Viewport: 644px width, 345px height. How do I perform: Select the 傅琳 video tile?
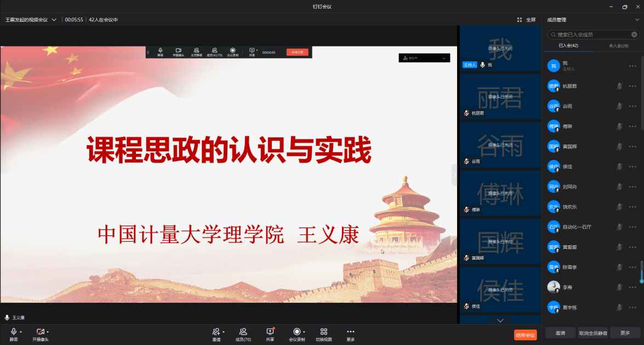[x=500, y=193]
